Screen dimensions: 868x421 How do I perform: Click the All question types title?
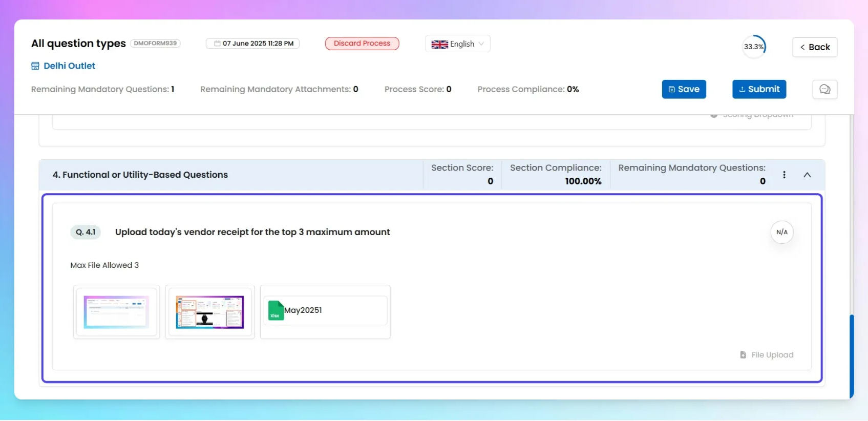pyautogui.click(x=78, y=44)
